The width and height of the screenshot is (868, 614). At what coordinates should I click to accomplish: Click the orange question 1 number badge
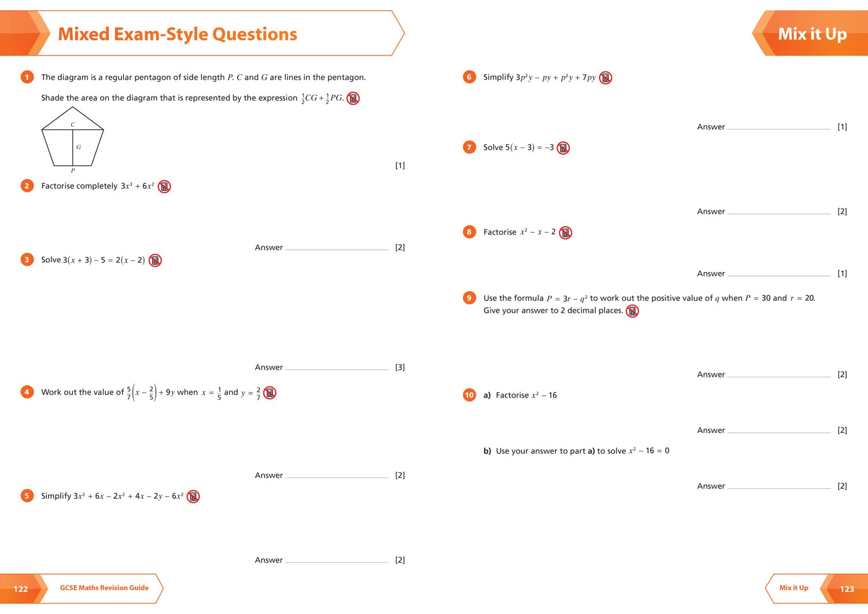[27, 77]
